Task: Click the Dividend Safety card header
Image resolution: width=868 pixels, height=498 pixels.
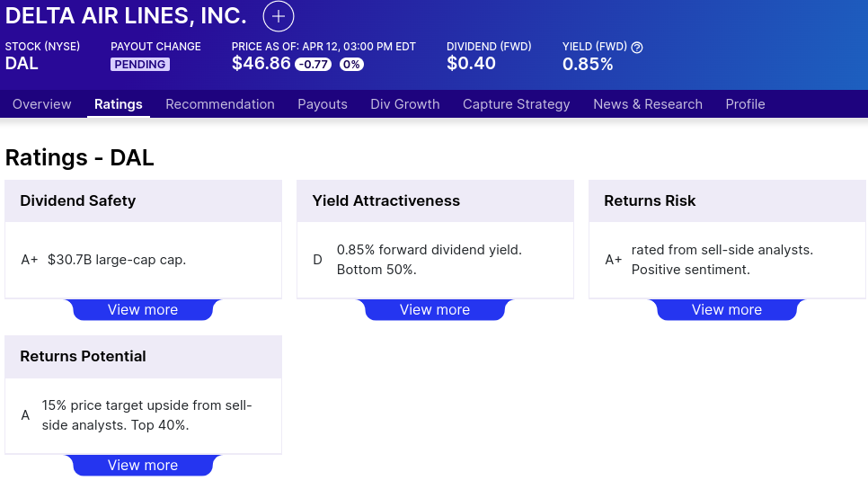Action: tap(144, 201)
